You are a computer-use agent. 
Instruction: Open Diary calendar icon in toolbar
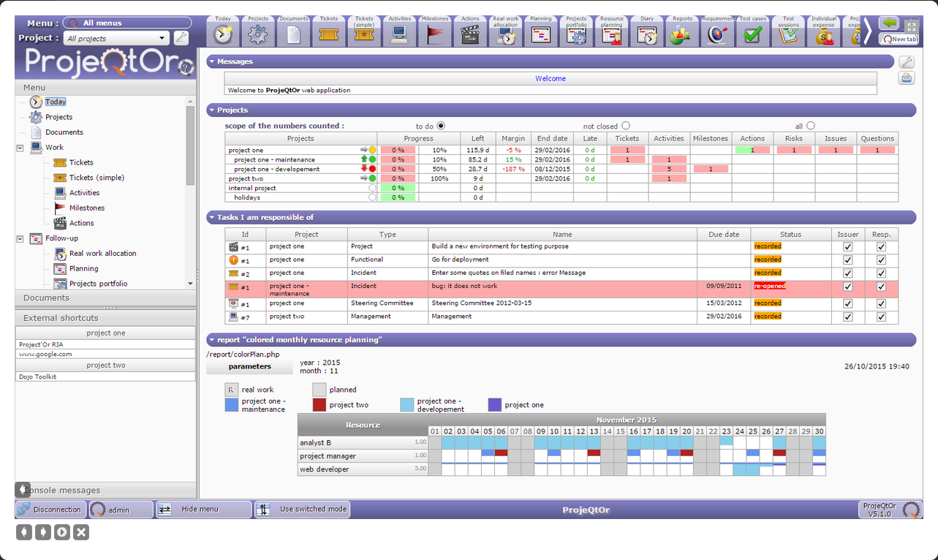647,34
